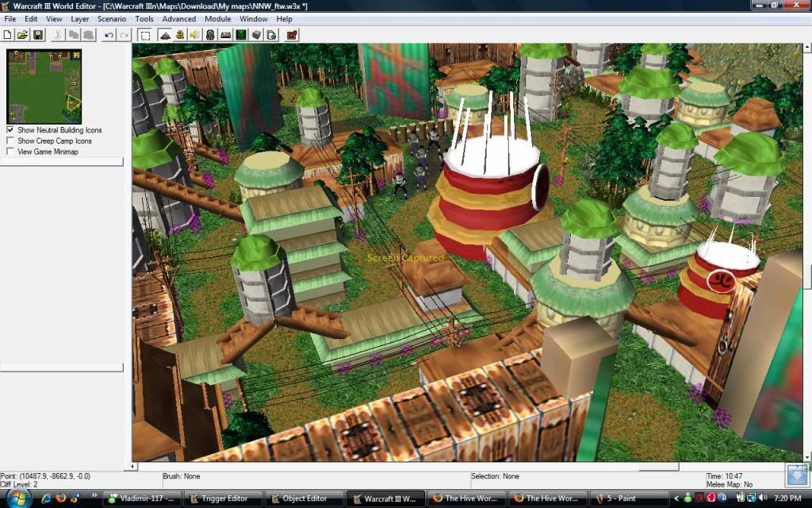Launch Firefox from quick launch
Viewport: 812px width, 508px height.
pos(60,498)
